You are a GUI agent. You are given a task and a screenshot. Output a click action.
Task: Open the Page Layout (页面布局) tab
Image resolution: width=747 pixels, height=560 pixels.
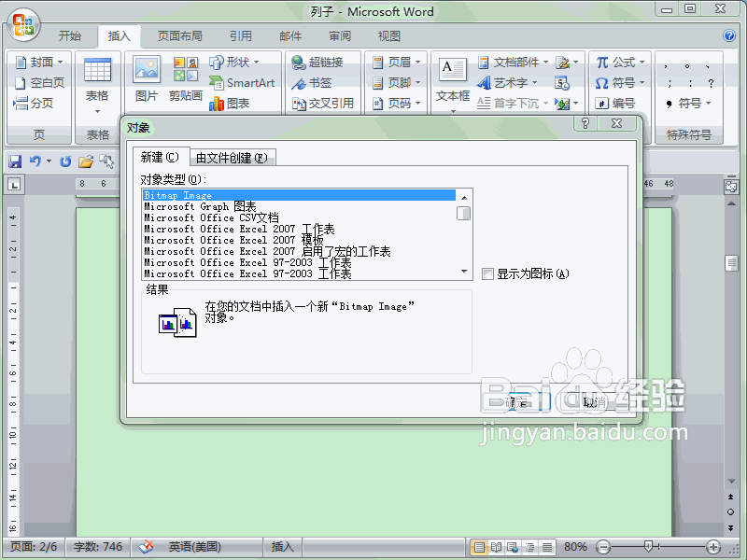[x=179, y=36]
